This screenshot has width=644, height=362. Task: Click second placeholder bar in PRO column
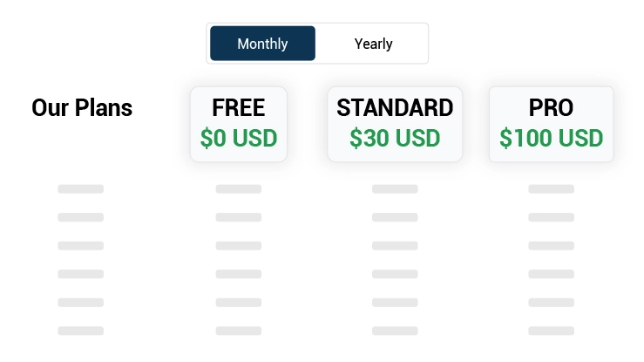pyautogui.click(x=551, y=217)
